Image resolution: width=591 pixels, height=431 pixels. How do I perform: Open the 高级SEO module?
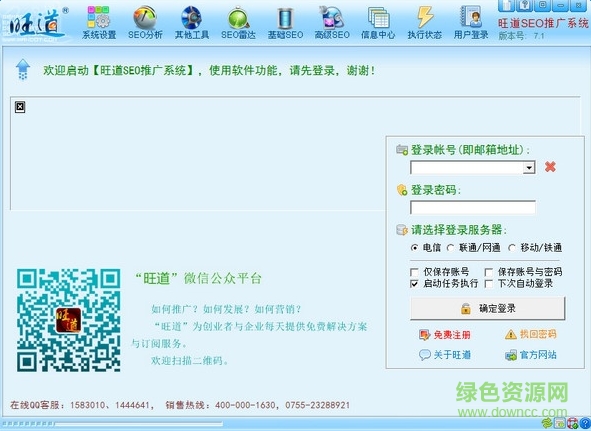coord(332,23)
